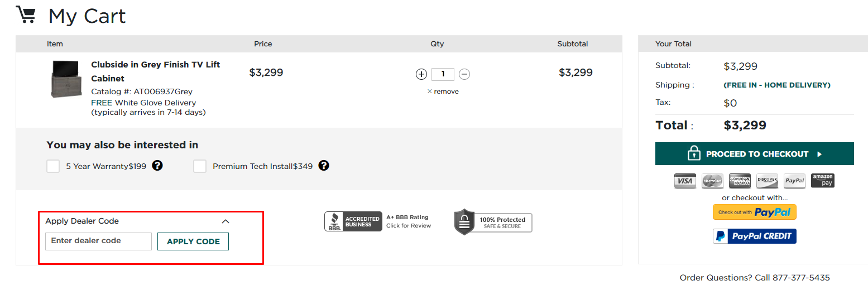The width and height of the screenshot is (868, 295).
Task: Check the 5 Year Warranty box
Action: click(x=53, y=166)
